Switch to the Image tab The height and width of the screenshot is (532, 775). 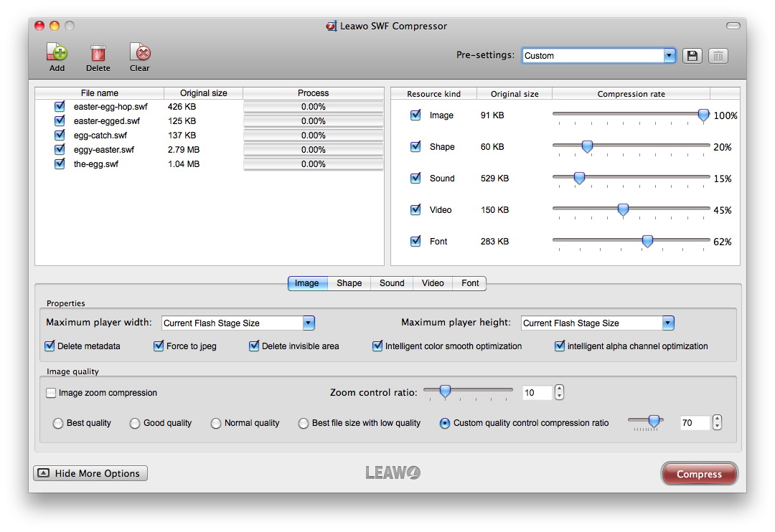tap(307, 283)
